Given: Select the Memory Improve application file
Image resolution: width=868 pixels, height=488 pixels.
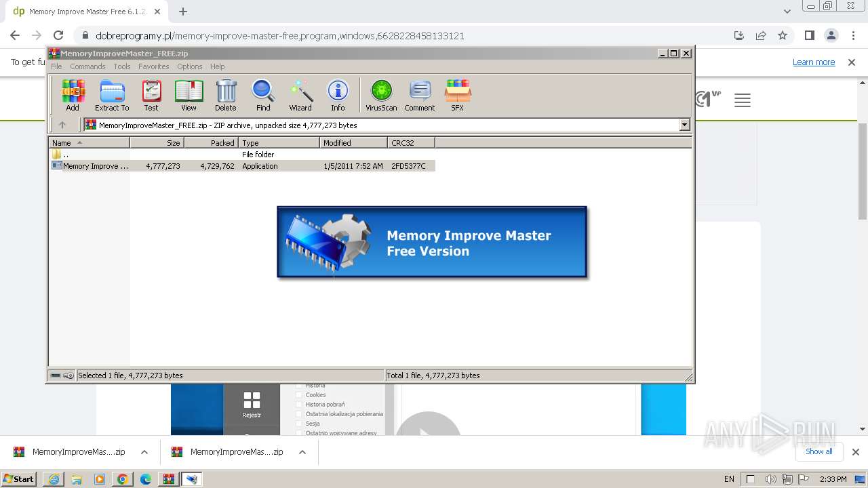Looking at the screenshot, I should [242, 166].
